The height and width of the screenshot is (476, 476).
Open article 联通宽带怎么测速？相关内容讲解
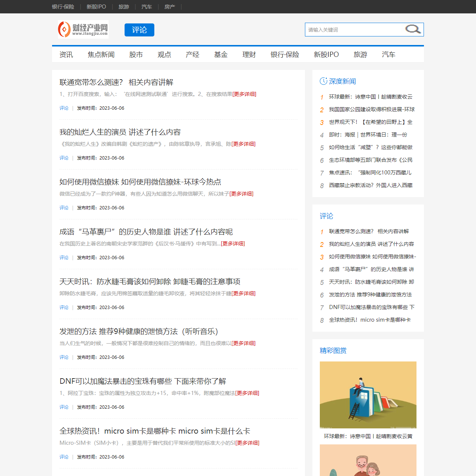tap(117, 82)
